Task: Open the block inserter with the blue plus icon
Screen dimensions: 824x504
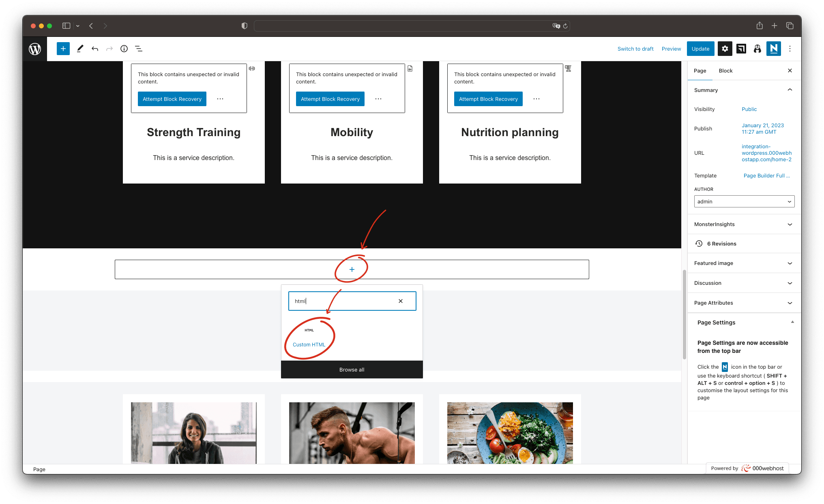Action: click(63, 49)
